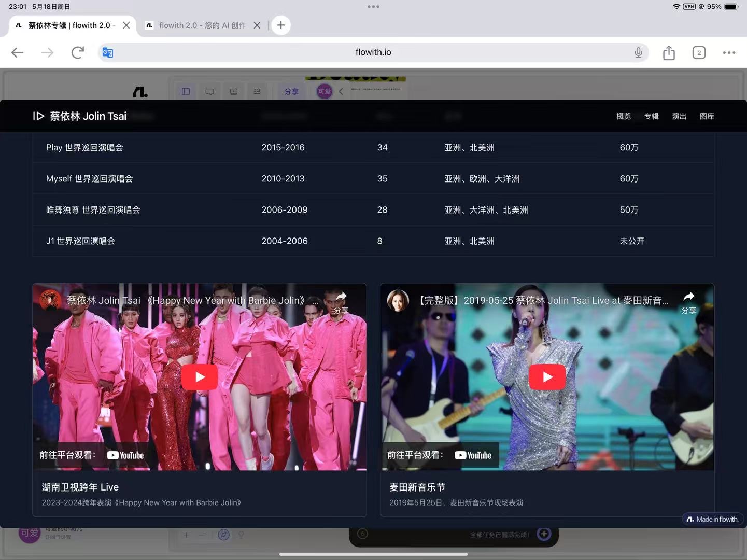
Task: Click the 亚洲、欧洲、大洋洲 region cell
Action: 482,179
